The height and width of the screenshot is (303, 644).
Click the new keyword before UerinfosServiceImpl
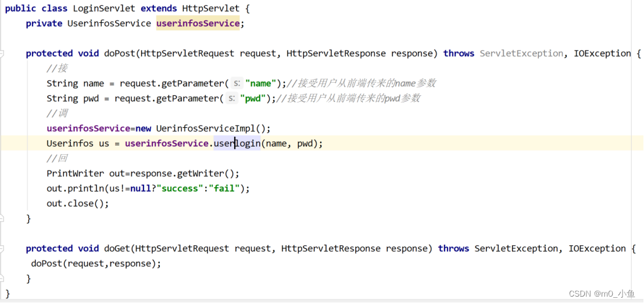tap(143, 129)
